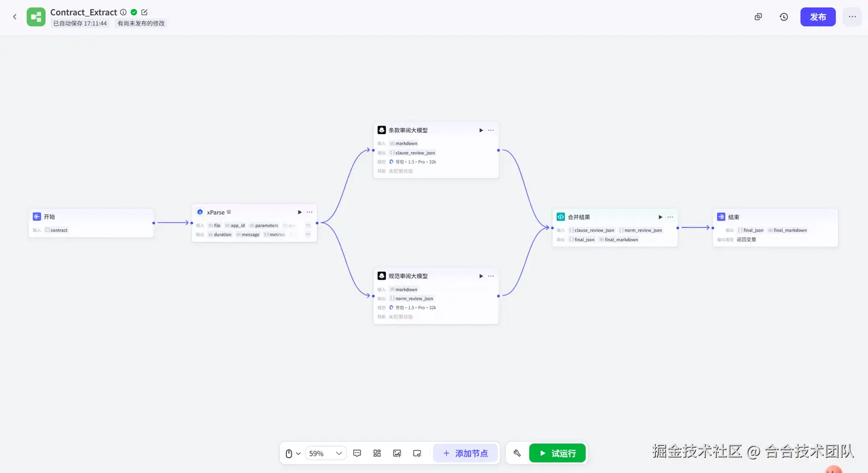Select the 合并结果 code node icon
The height and width of the screenshot is (473, 868).
[x=561, y=217]
